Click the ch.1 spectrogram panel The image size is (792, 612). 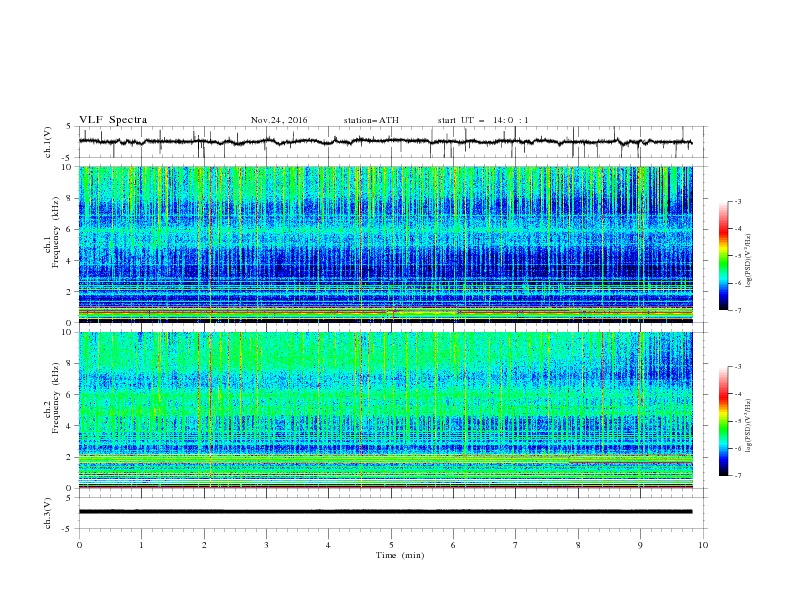[x=385, y=244]
